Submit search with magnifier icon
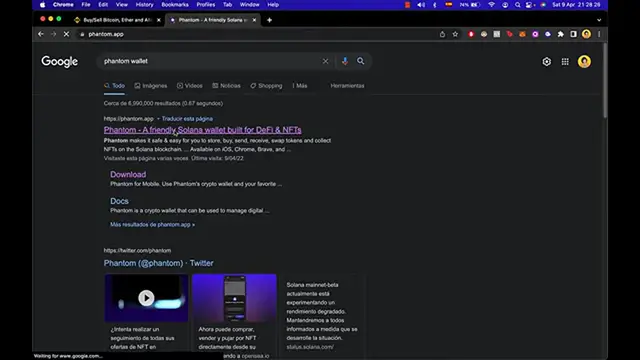The width and height of the screenshot is (640, 360). click(360, 61)
